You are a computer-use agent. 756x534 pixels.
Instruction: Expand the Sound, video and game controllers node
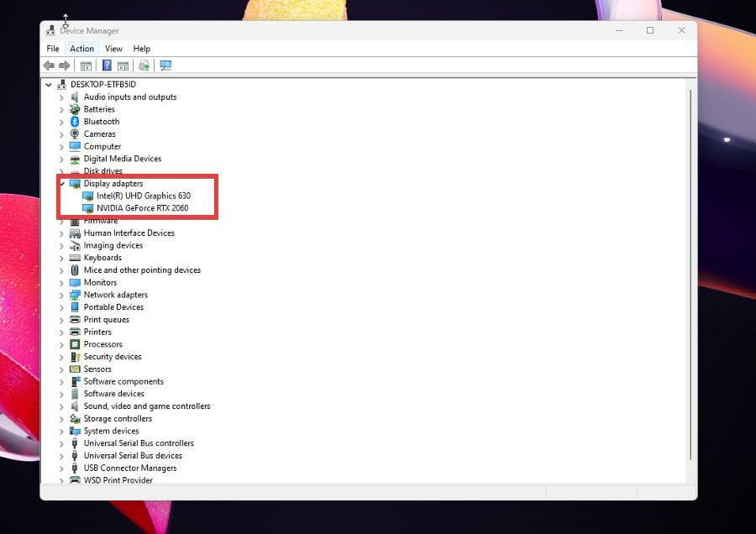pyautogui.click(x=60, y=406)
